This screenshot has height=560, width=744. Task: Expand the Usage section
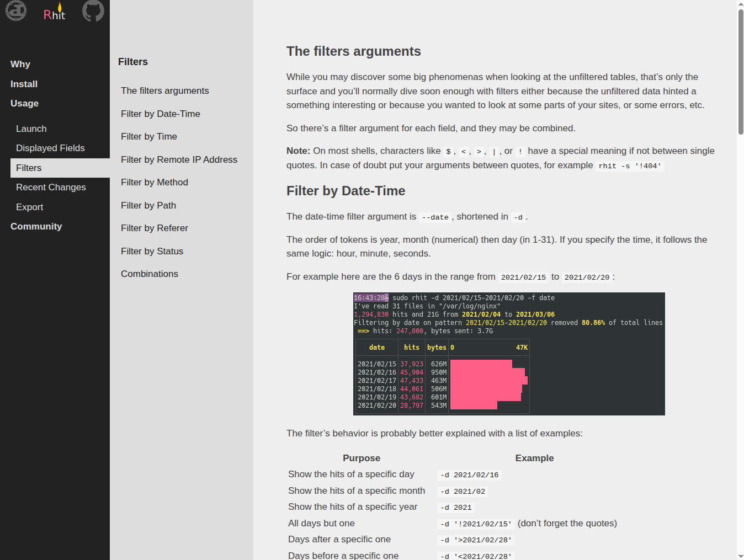click(24, 103)
